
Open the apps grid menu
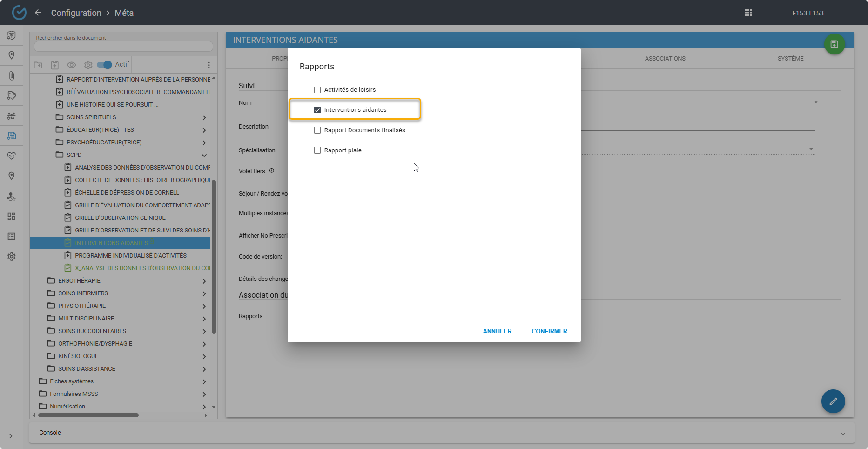[x=748, y=13]
